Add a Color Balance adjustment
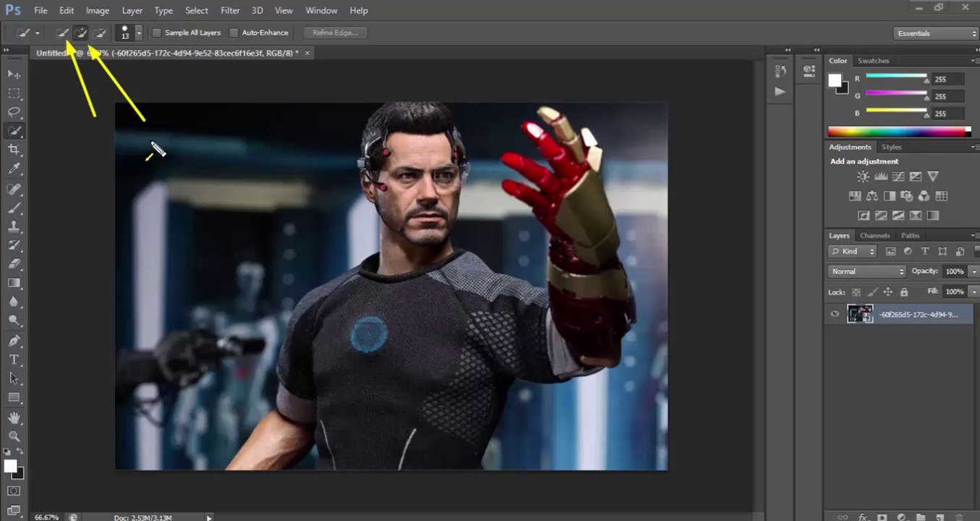980x521 pixels. click(872, 196)
